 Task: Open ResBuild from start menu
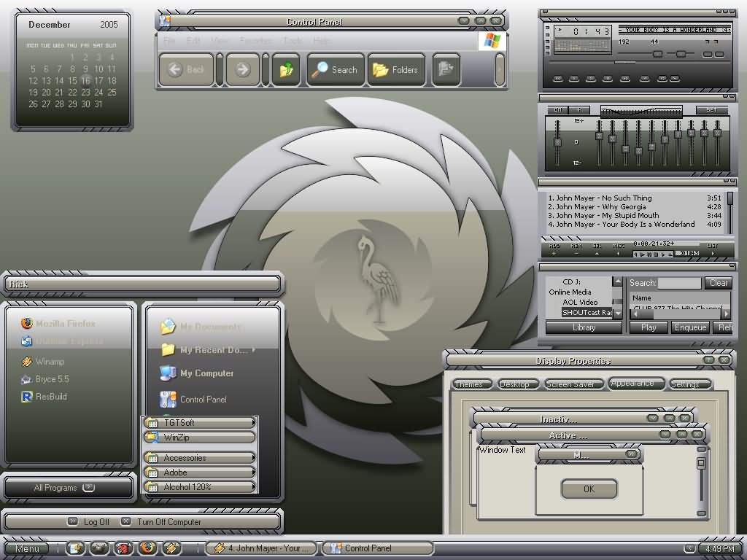[44, 396]
